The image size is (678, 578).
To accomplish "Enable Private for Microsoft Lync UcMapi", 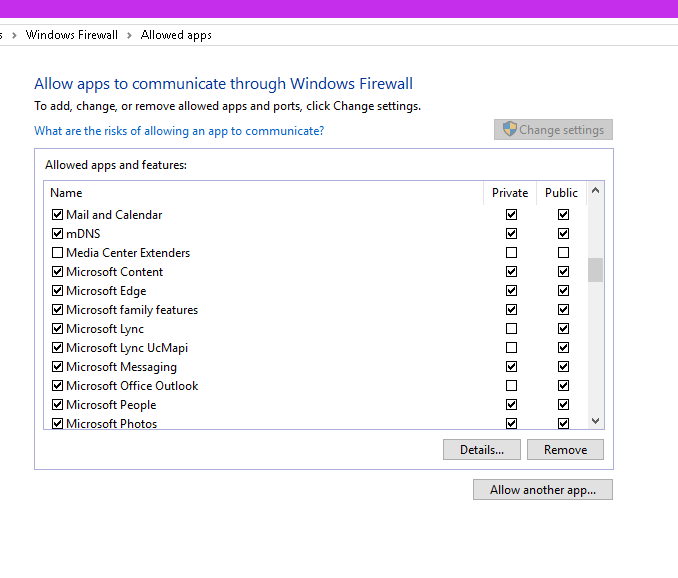I will coord(512,348).
